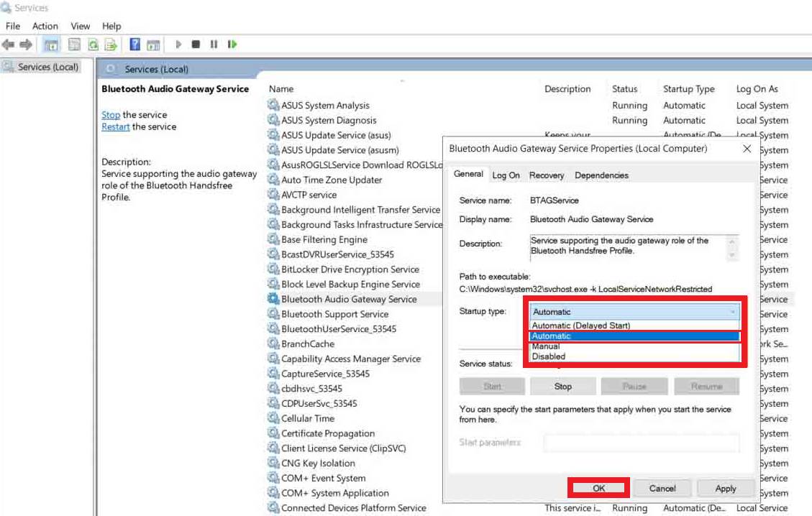Screen dimensions: 812x516
Task: Sort services by the Name column header
Action: [281, 89]
